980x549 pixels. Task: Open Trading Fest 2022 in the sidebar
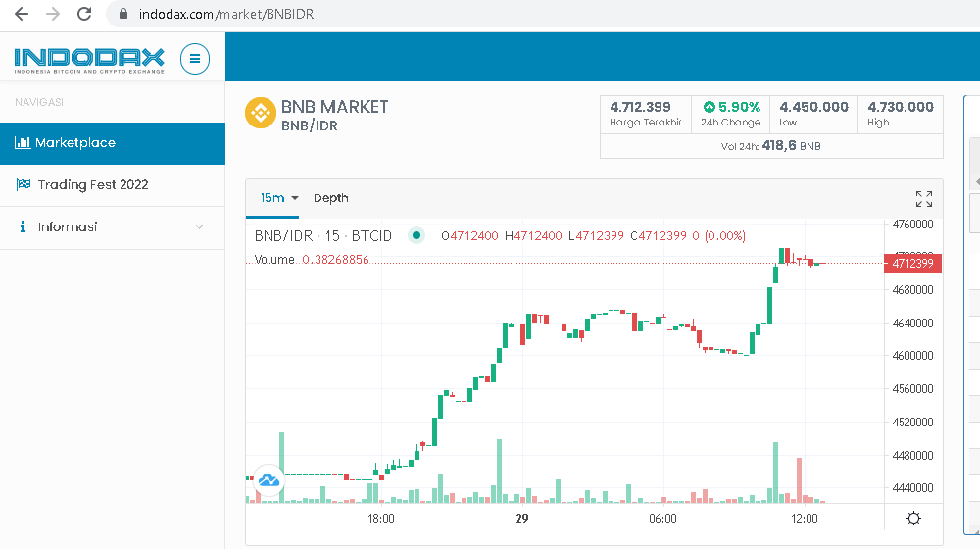tap(113, 185)
